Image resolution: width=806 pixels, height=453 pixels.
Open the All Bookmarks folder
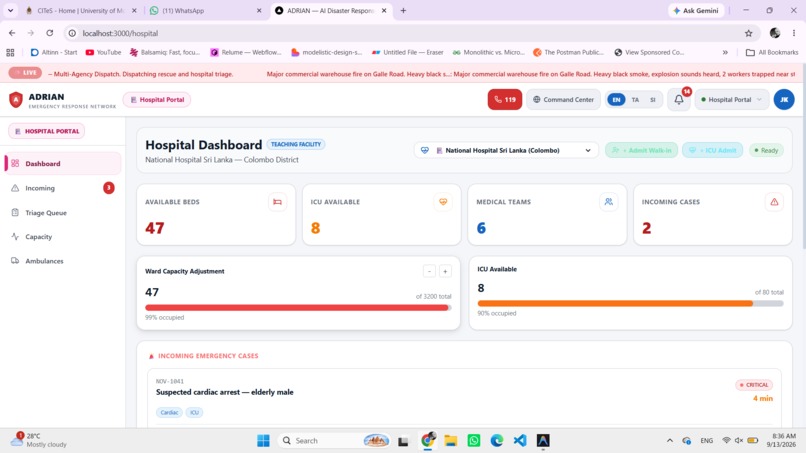(772, 52)
